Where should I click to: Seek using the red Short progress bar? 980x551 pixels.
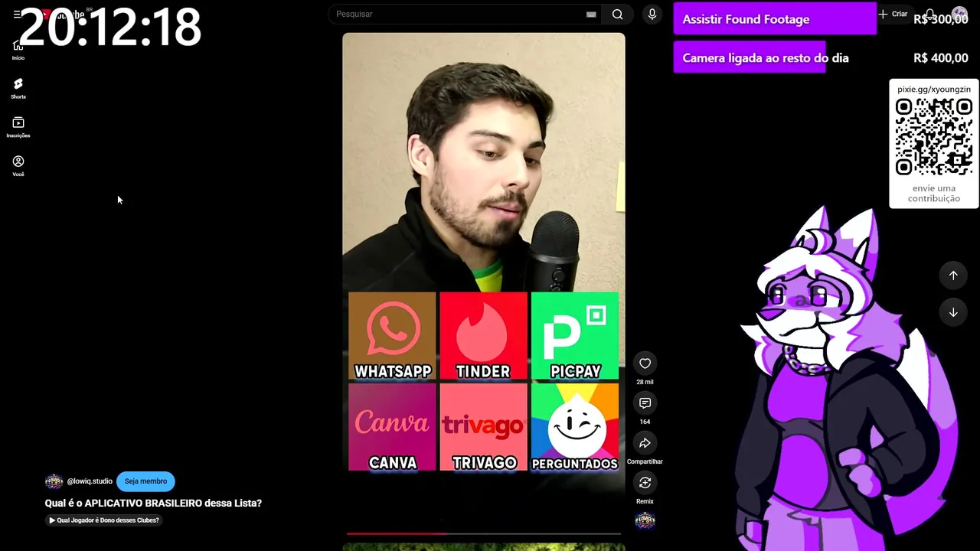(484, 533)
